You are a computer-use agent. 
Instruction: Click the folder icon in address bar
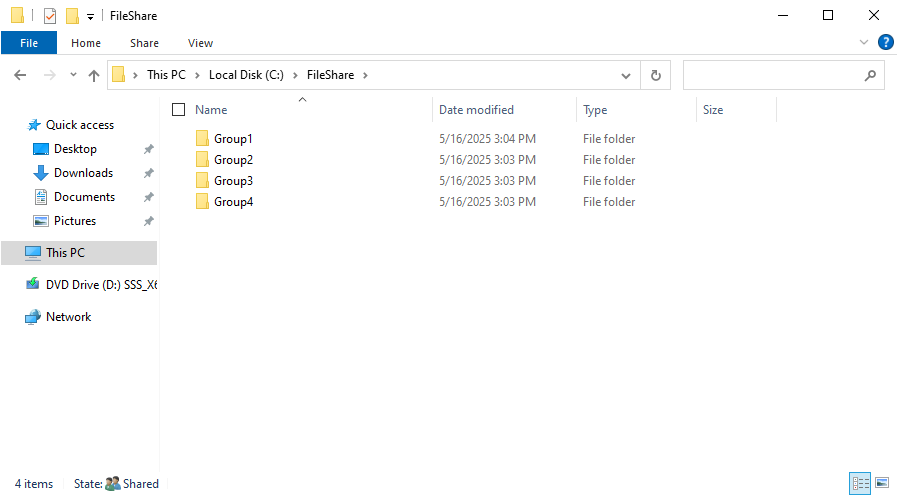119,74
